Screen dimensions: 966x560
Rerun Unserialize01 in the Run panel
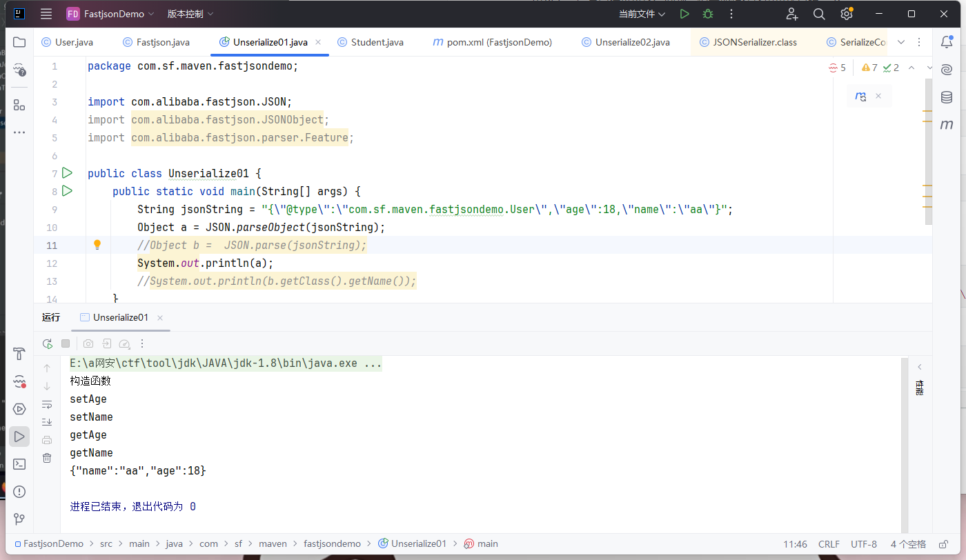47,343
